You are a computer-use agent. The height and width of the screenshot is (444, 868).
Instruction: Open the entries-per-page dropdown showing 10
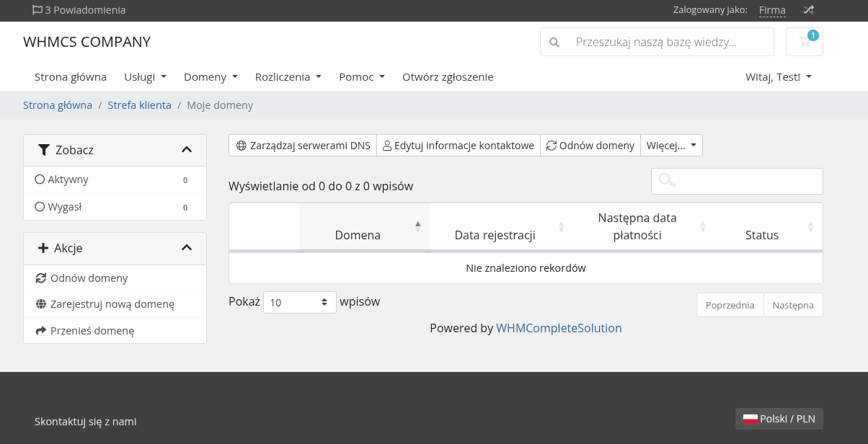(299, 302)
